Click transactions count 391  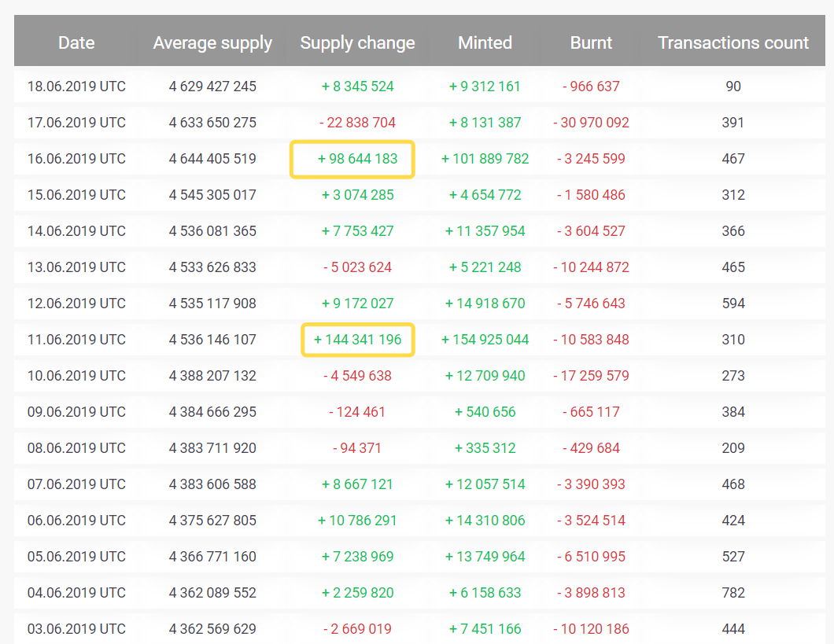click(x=733, y=122)
